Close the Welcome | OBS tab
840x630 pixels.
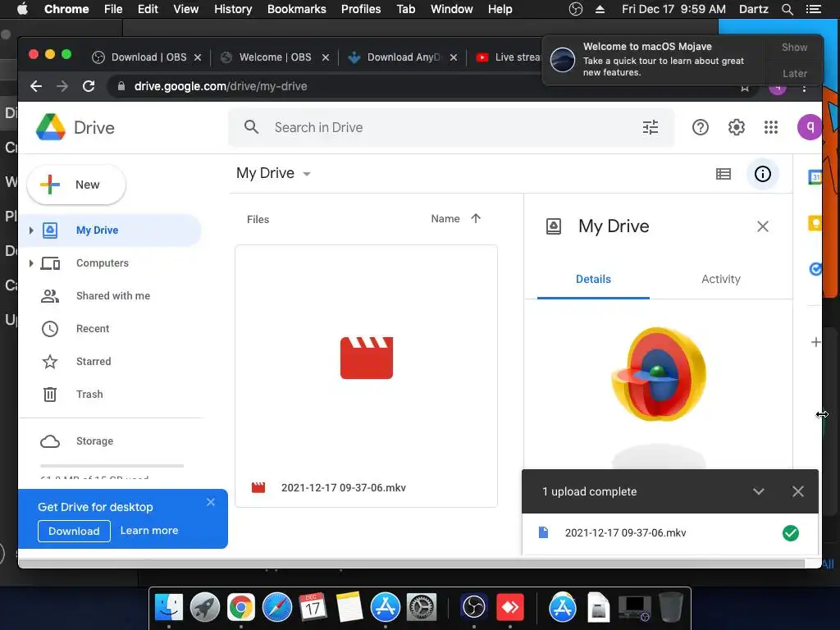325,57
